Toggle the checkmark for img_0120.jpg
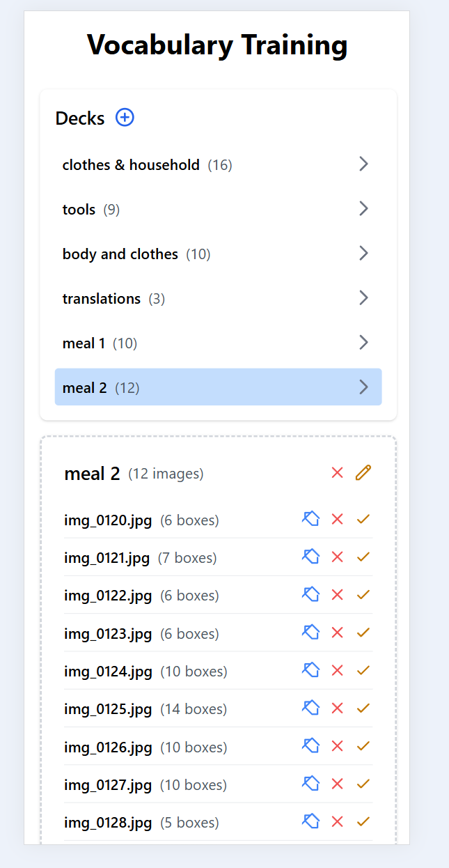Screen dimensions: 449x868 [x=363, y=519]
